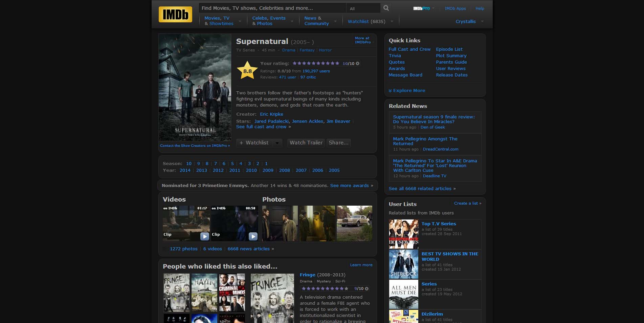Click the Explore More arrow icon

point(390,91)
